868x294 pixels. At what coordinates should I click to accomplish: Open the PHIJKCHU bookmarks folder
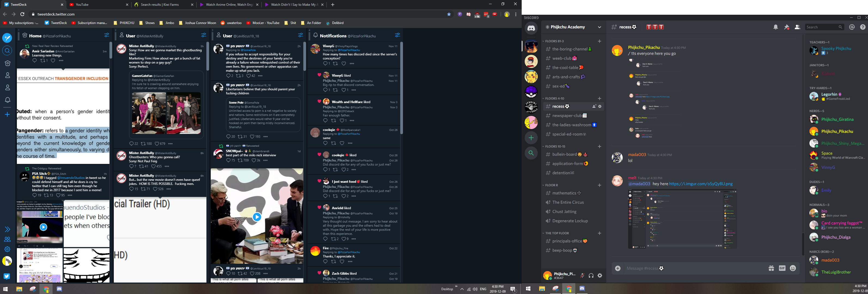[124, 23]
